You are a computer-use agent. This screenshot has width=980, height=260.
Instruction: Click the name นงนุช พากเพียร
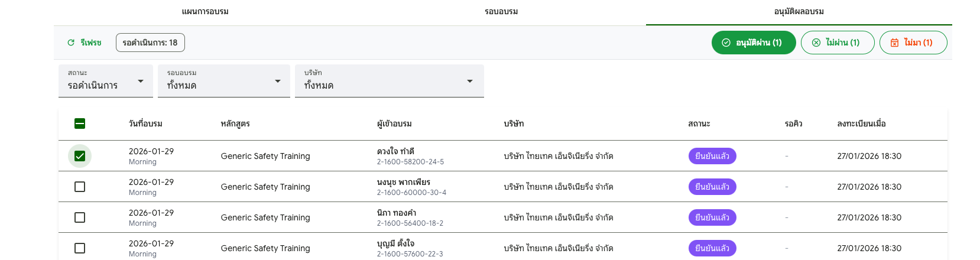[404, 182]
